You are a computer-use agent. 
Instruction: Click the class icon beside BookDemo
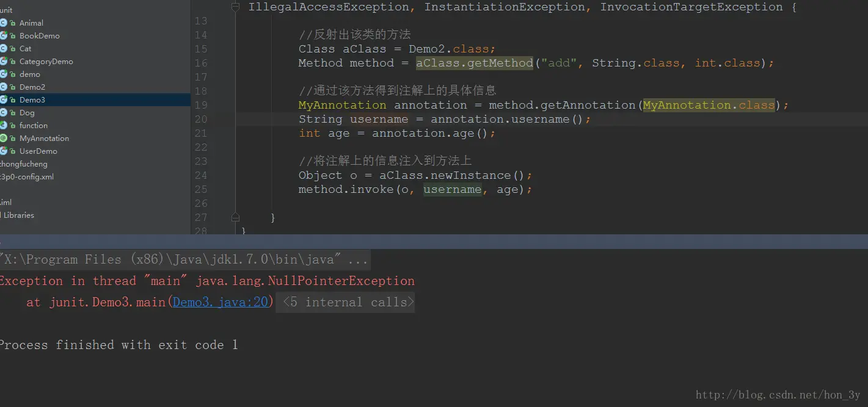point(3,35)
